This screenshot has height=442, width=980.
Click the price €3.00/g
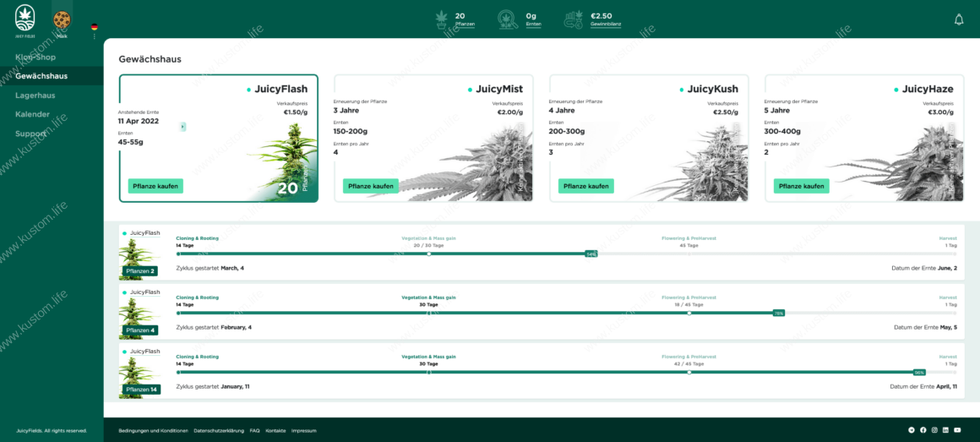(940, 112)
